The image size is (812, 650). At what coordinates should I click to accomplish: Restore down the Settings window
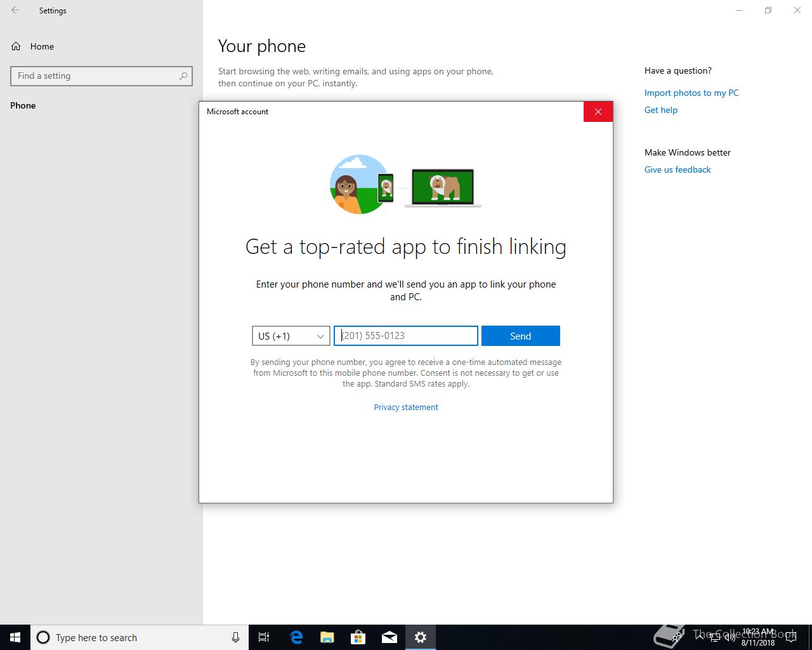click(768, 10)
